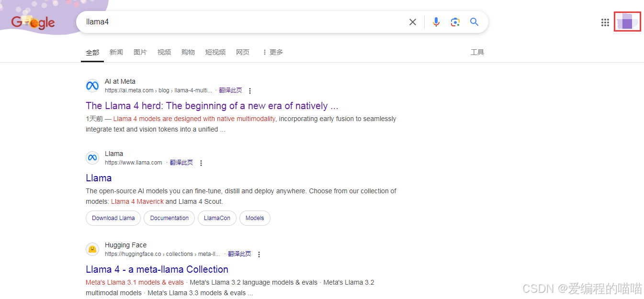Switch to the 网页 tab
644x299 pixels.
(x=243, y=52)
